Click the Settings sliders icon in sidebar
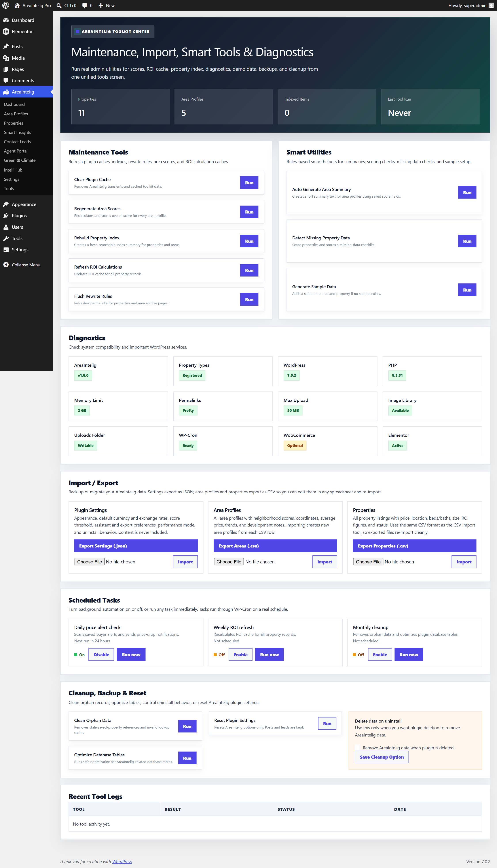Image resolution: width=497 pixels, height=868 pixels. [x=6, y=250]
